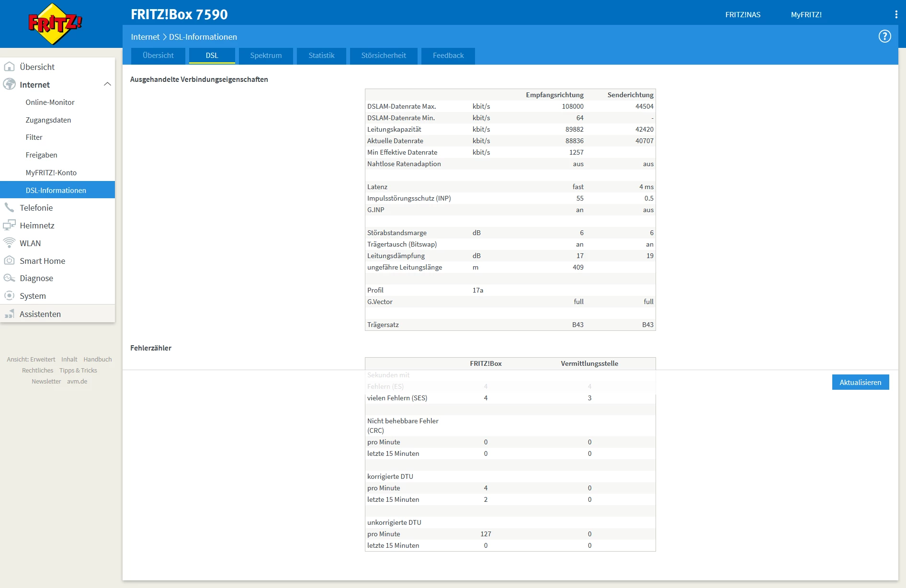This screenshot has width=906, height=588.
Task: Click the System icon
Action: coord(9,295)
